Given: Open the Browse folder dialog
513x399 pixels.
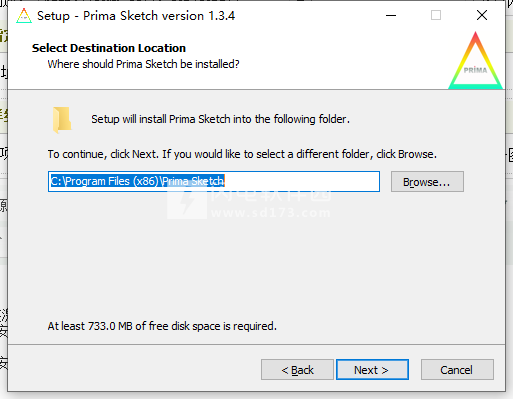Looking at the screenshot, I should (427, 182).
